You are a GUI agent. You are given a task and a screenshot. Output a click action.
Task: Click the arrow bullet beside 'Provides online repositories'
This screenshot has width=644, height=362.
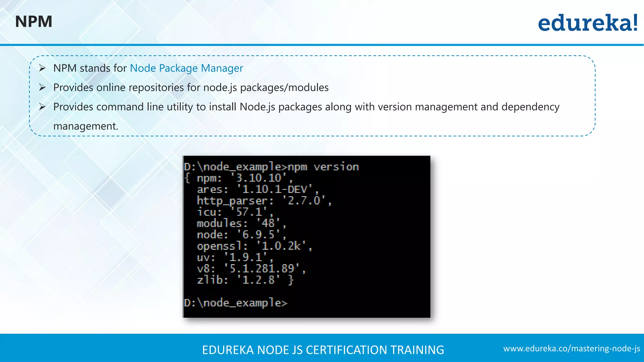42,87
